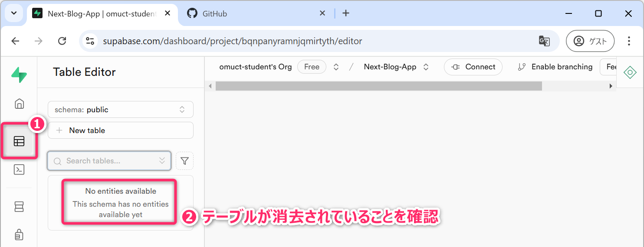Open the Supabase assistant diamond icon

pos(630,72)
